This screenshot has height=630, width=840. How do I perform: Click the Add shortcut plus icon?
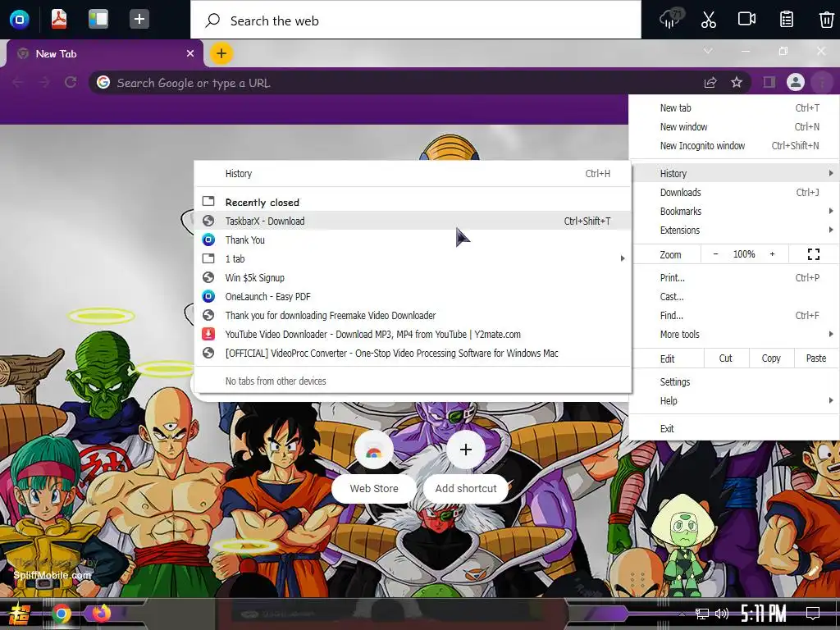click(466, 450)
